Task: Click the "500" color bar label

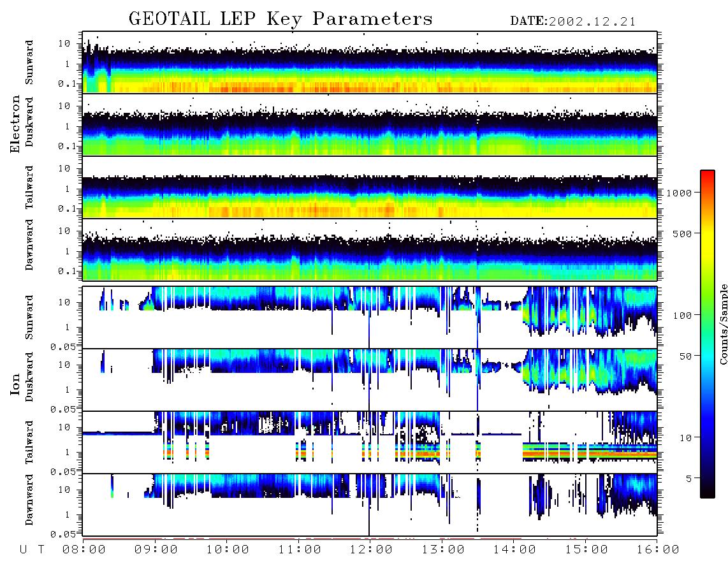Action: click(x=683, y=233)
